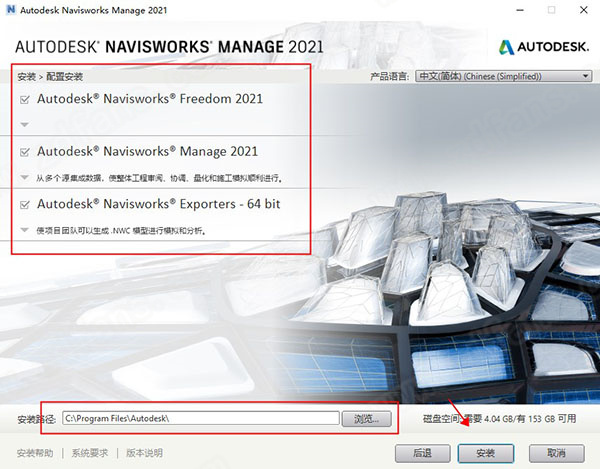This screenshot has height=469, width=600.
Task: Click the 后退 back button
Action: [x=422, y=453]
